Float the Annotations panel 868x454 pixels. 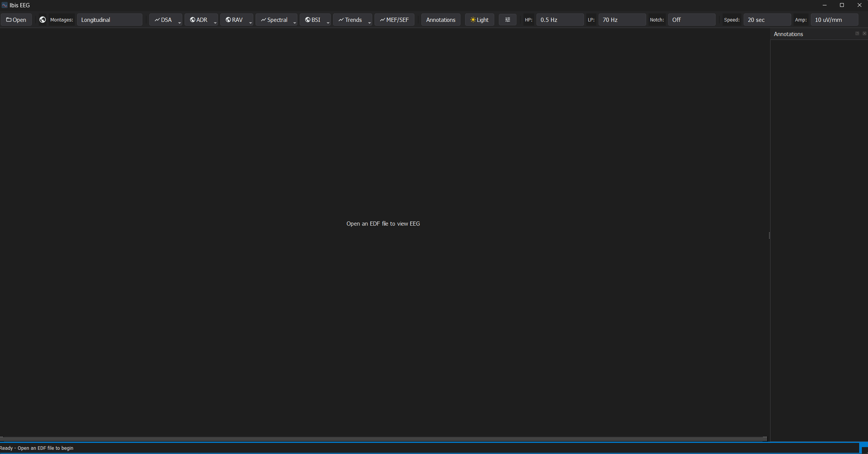click(856, 34)
